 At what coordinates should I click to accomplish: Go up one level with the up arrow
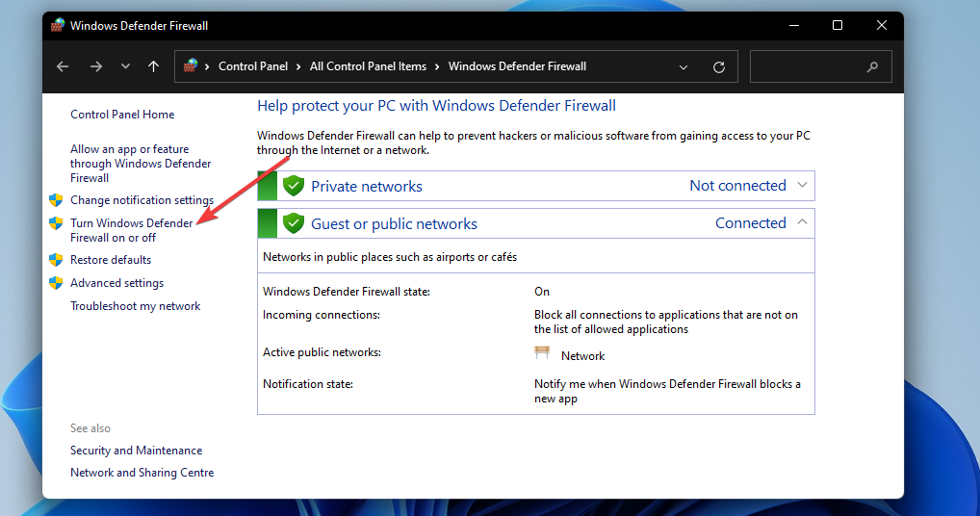(154, 66)
